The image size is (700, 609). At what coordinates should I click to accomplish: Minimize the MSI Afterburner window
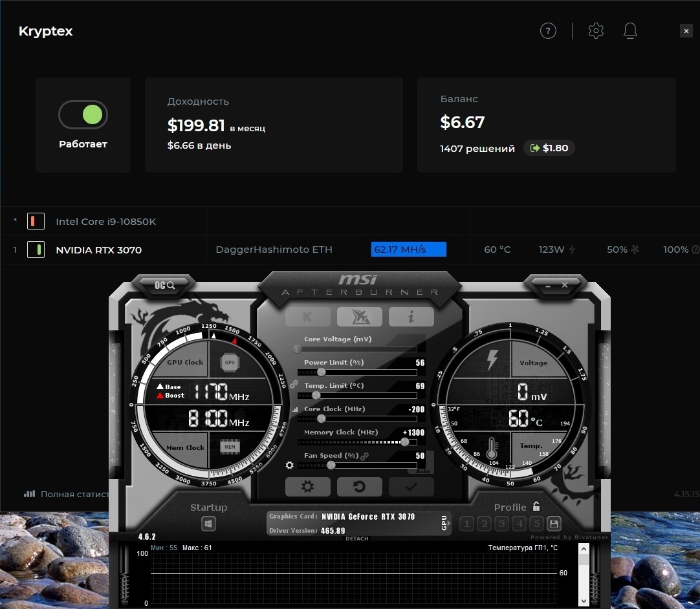[548, 286]
